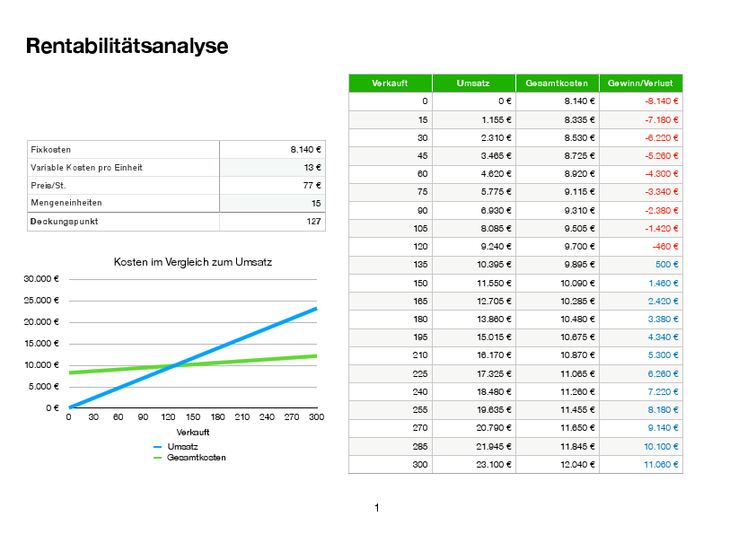Select the Deckungspunkt value 127
756x534 pixels.
click(272, 221)
